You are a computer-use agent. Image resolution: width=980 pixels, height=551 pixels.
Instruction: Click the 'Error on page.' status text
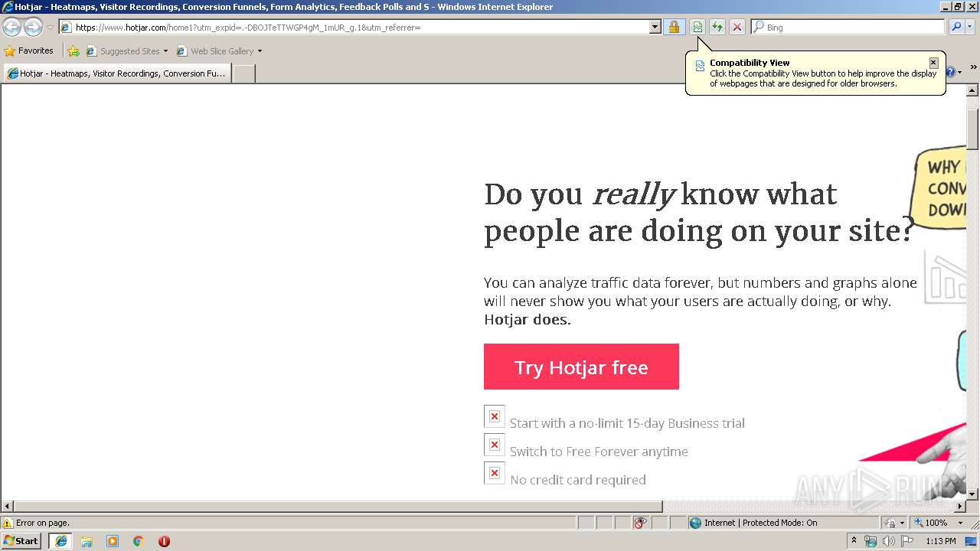(x=42, y=523)
